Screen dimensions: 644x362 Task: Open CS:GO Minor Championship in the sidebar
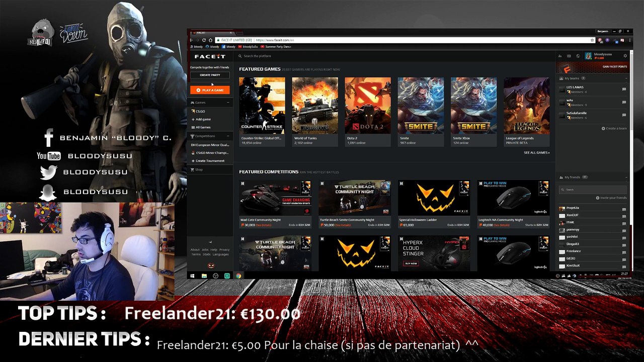[x=210, y=153]
